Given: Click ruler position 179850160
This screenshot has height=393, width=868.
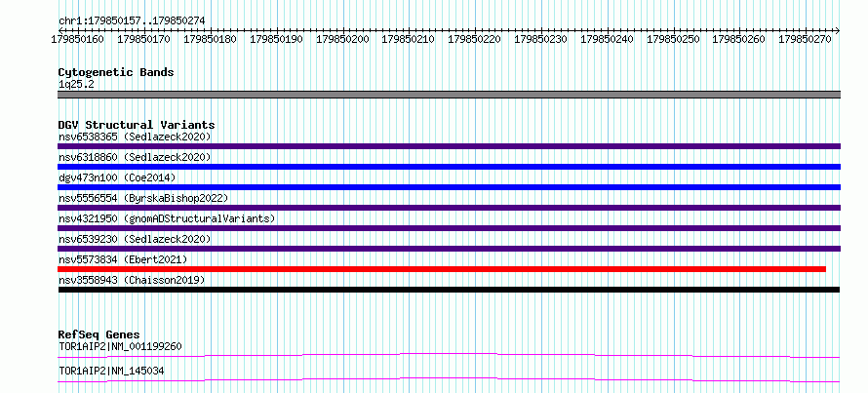Looking at the screenshot, I should pyautogui.click(x=77, y=39).
